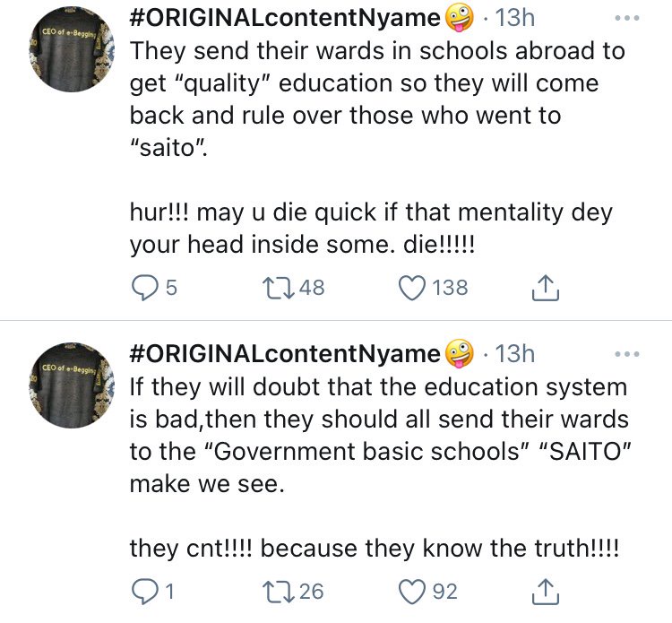Like the first tweet with 138 likes

(411, 288)
